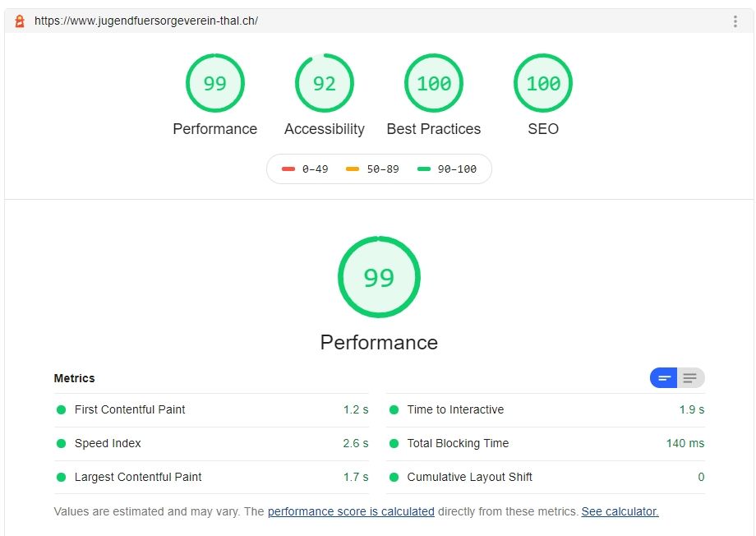Image resolution: width=756 pixels, height=536 pixels.
Task: Switch metrics to expanded description view
Action: [691, 378]
